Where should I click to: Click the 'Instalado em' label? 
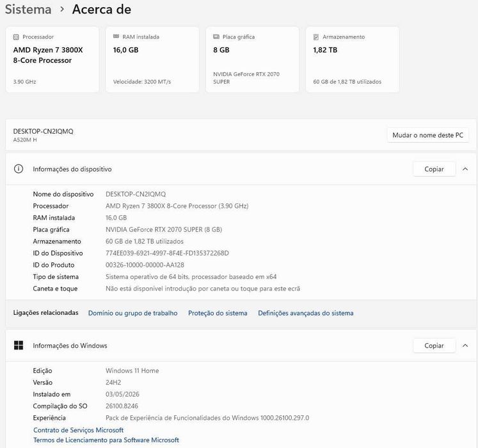point(52,394)
